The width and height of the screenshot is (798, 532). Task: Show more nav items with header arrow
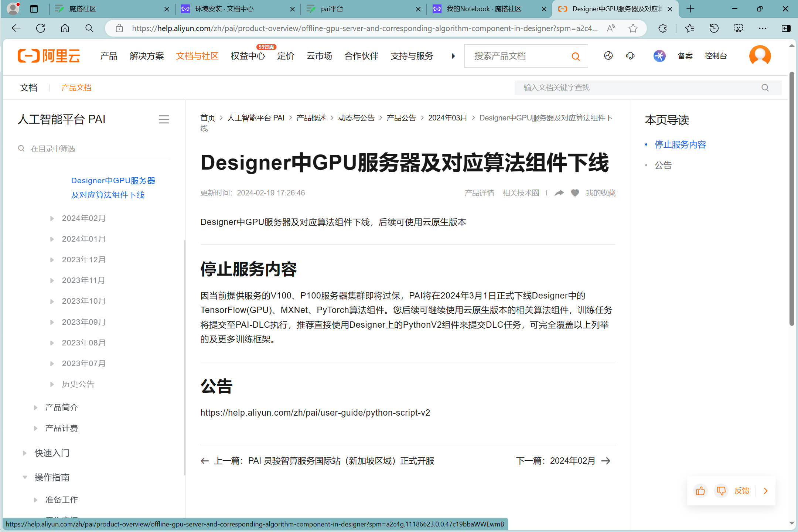[x=453, y=56]
